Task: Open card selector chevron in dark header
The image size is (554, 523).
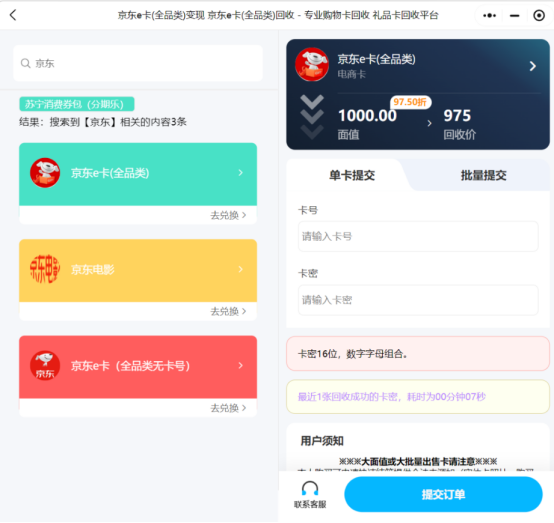Action: click(533, 66)
